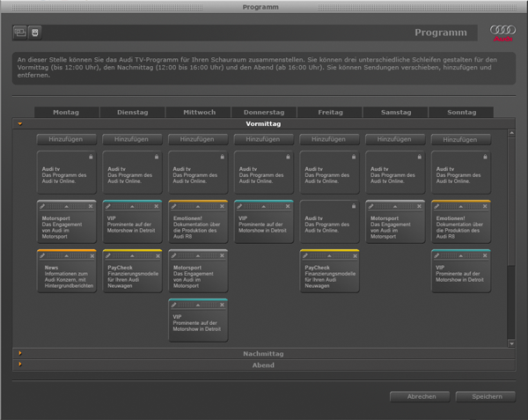This screenshot has width=528, height=420.
Task: Select the Mittwoch day header
Action: [x=200, y=112]
